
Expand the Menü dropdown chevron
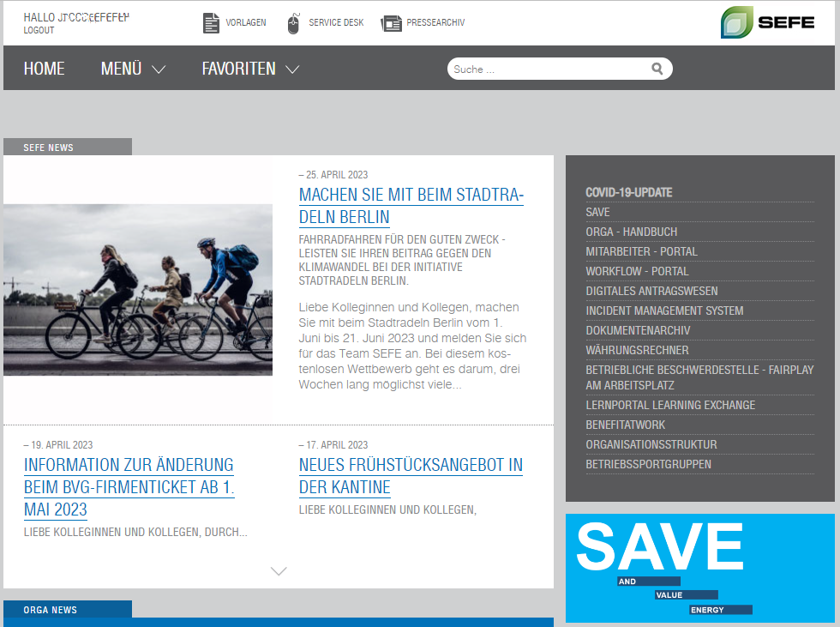159,69
